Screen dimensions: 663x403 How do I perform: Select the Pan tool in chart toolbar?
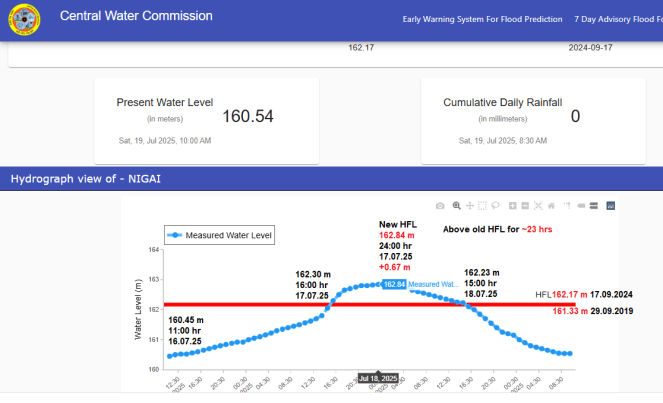tap(470, 206)
